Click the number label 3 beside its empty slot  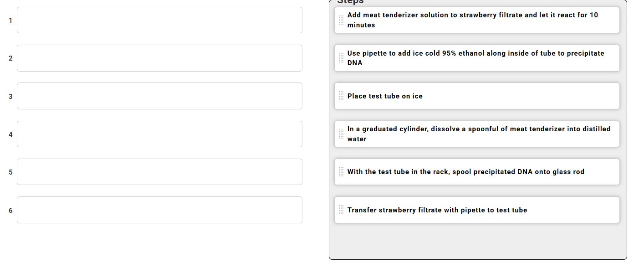click(10, 96)
